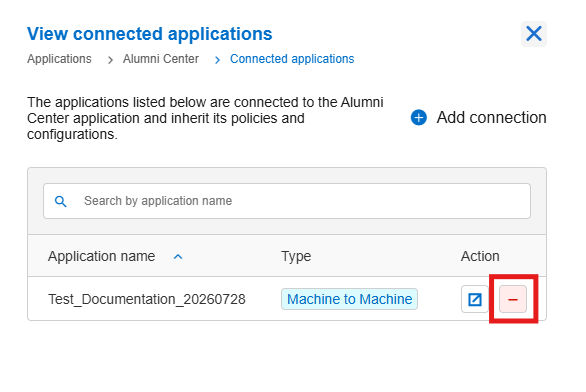Select the Test_Documentation_20260728 row name
Image resolution: width=586 pixels, height=392 pixels.
coord(147,299)
